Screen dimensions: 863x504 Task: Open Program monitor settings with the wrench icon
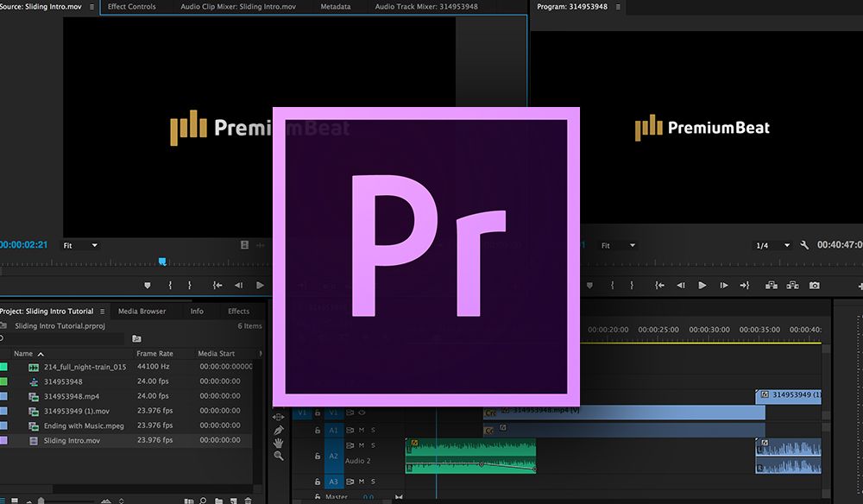(x=803, y=245)
